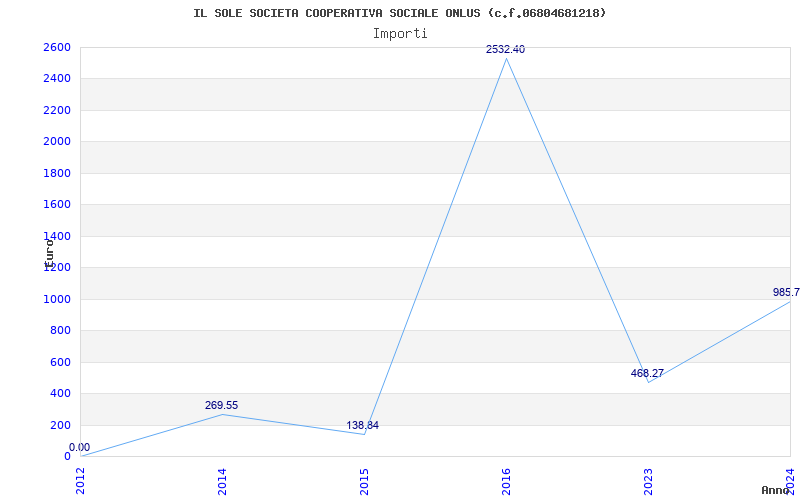Viewport: 800px width, 500px height.
Task: Click y-axis tick label 1800
Action: (57, 173)
